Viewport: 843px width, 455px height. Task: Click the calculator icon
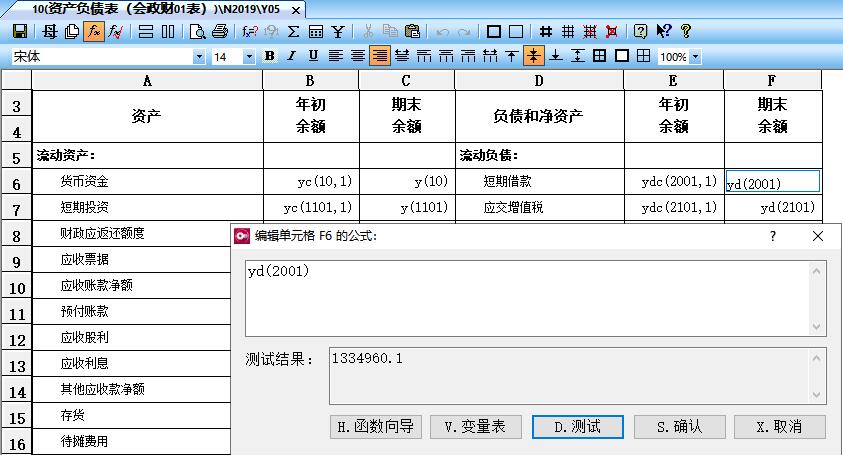pyautogui.click(x=316, y=31)
